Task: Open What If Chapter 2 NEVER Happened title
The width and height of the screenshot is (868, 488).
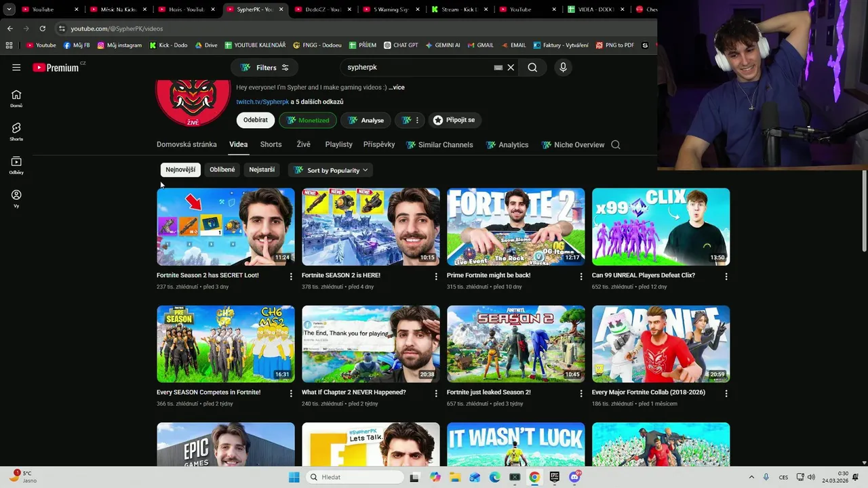Action: click(354, 392)
